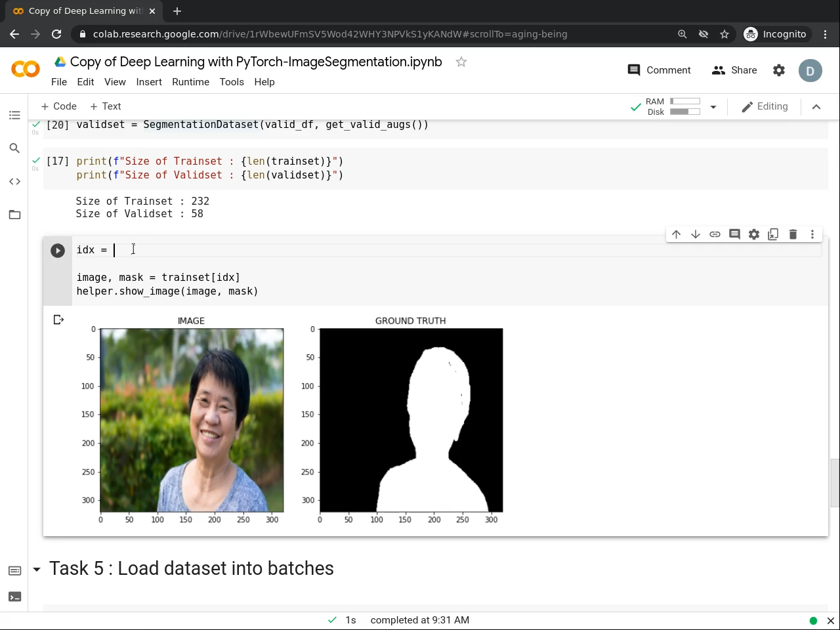The height and width of the screenshot is (630, 840).
Task: Open cell editor settings gear
Action: 753,234
